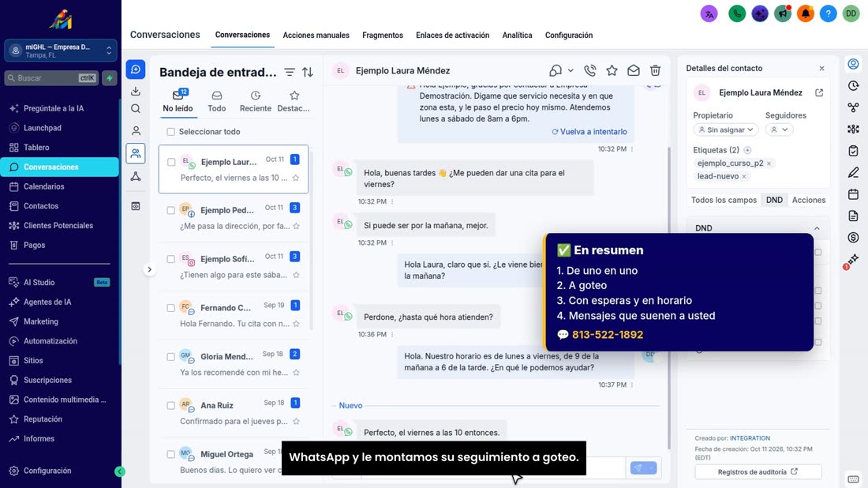Click the megaphone announcements icon
The width and height of the screenshot is (868, 488).
[x=783, y=13]
